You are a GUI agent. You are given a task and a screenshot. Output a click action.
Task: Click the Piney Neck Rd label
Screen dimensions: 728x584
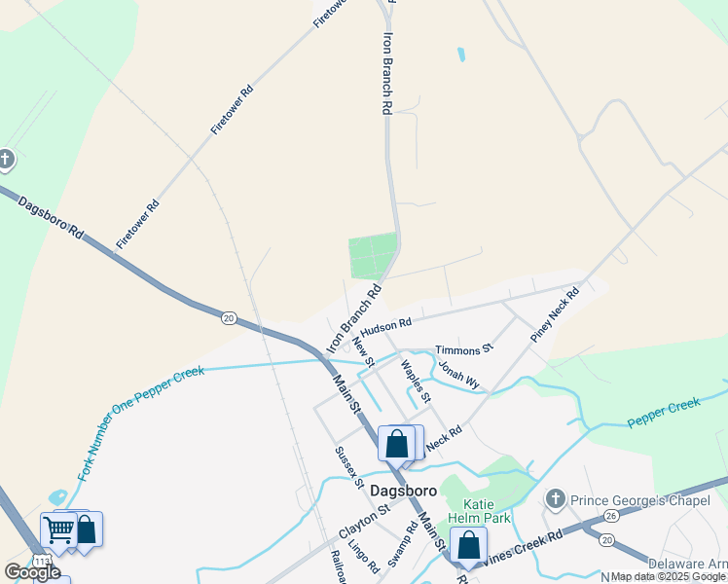point(555,314)
